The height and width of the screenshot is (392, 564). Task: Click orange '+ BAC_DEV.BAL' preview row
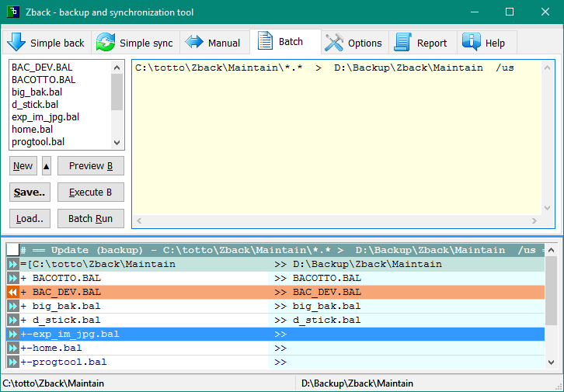pyautogui.click(x=276, y=292)
